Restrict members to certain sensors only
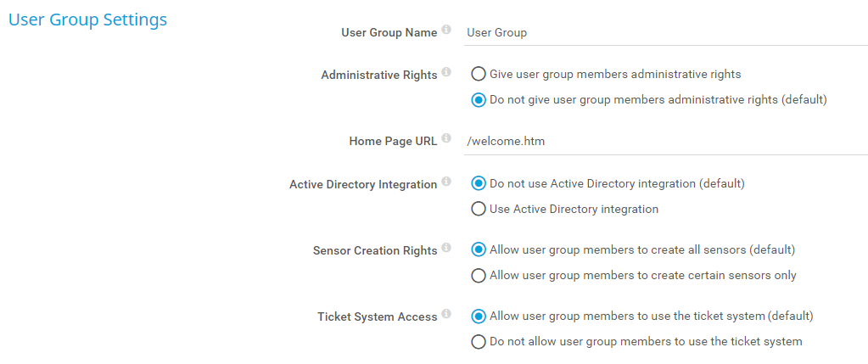Screen dimensions: 868x364 tap(479, 275)
